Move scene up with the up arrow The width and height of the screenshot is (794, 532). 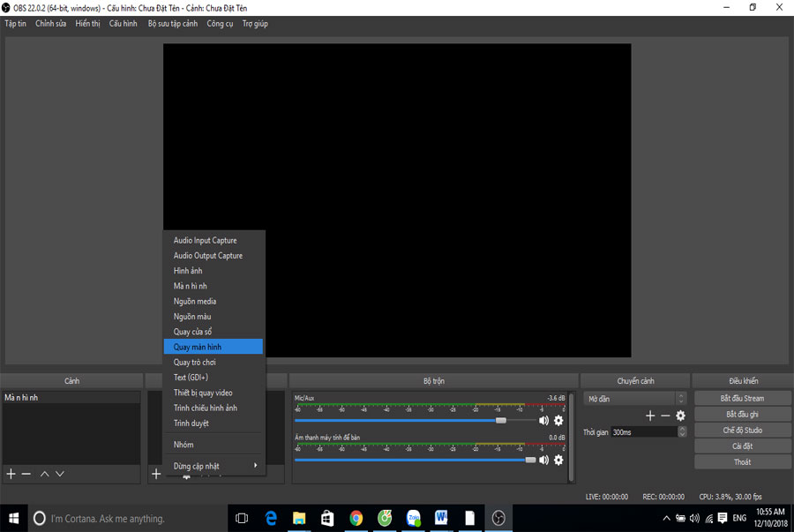[45, 475]
